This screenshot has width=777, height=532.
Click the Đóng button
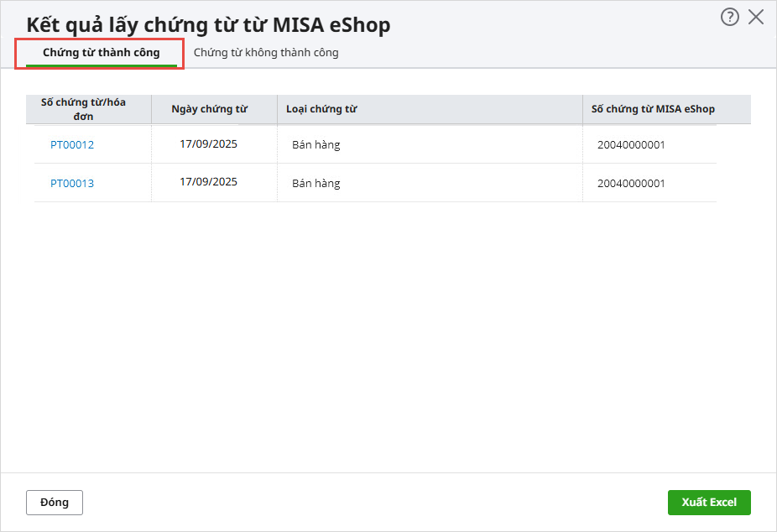point(55,502)
